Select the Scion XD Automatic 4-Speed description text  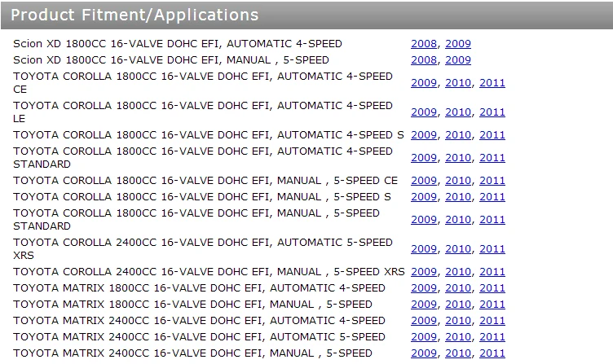pyautogui.click(x=178, y=44)
